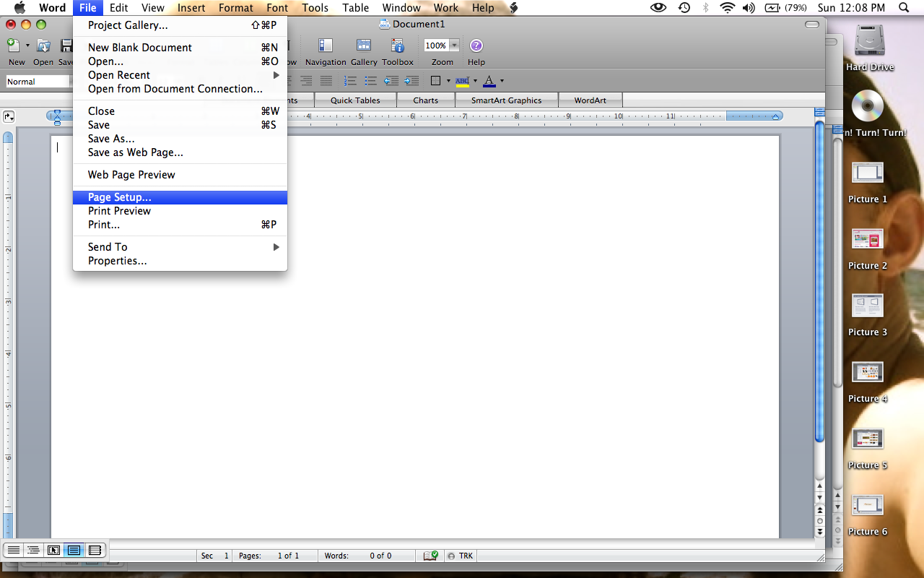
Task: Choose New Blank Document menu item
Action: (180, 48)
